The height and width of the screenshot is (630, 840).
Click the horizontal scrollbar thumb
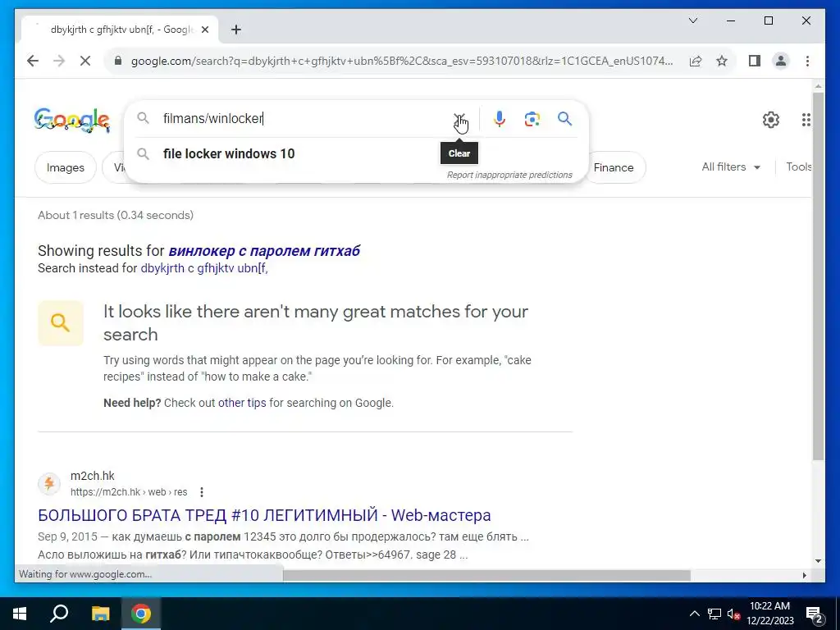(486, 575)
